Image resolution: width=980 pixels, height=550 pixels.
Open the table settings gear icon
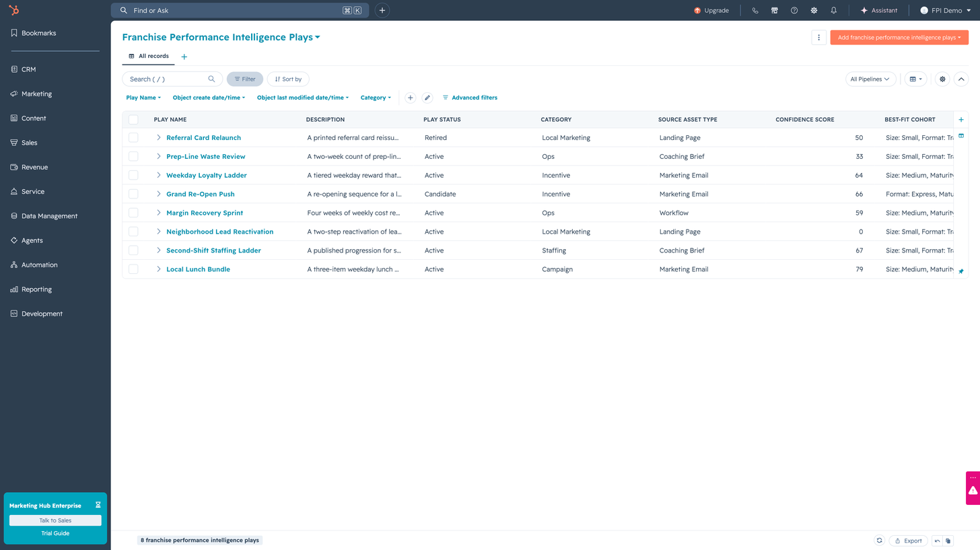pos(942,79)
